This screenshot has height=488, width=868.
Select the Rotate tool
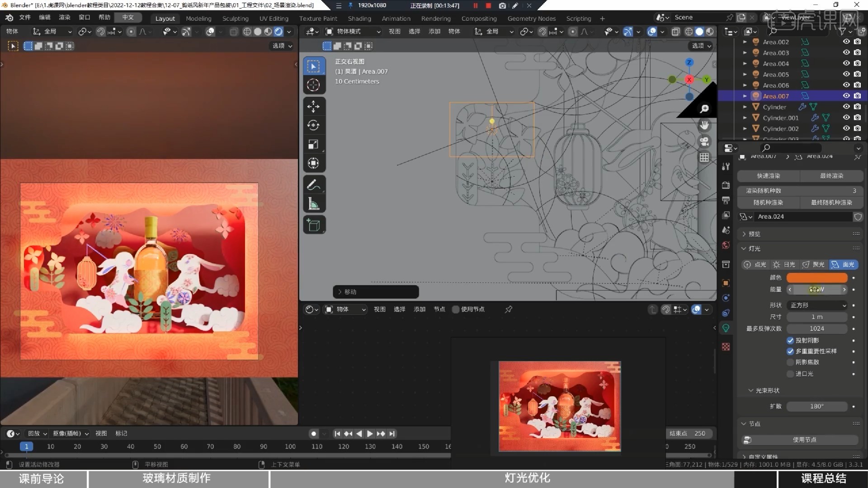tap(314, 125)
